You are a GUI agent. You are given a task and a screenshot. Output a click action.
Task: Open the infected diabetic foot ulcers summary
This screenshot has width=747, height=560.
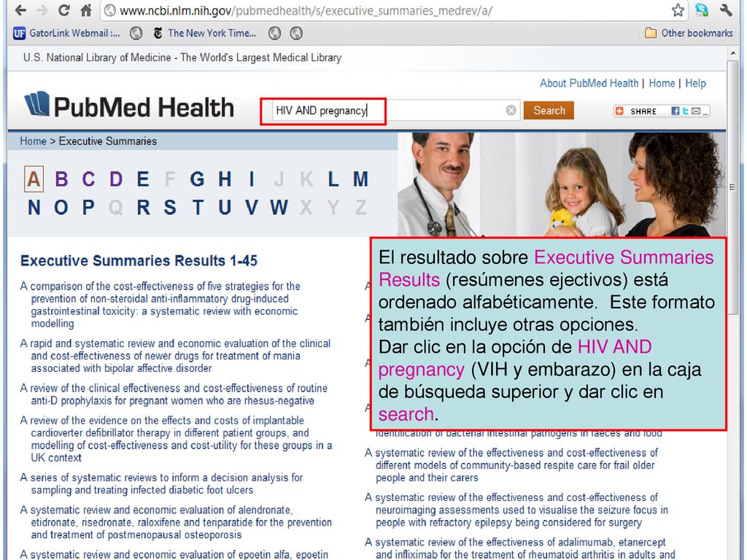pos(162,484)
